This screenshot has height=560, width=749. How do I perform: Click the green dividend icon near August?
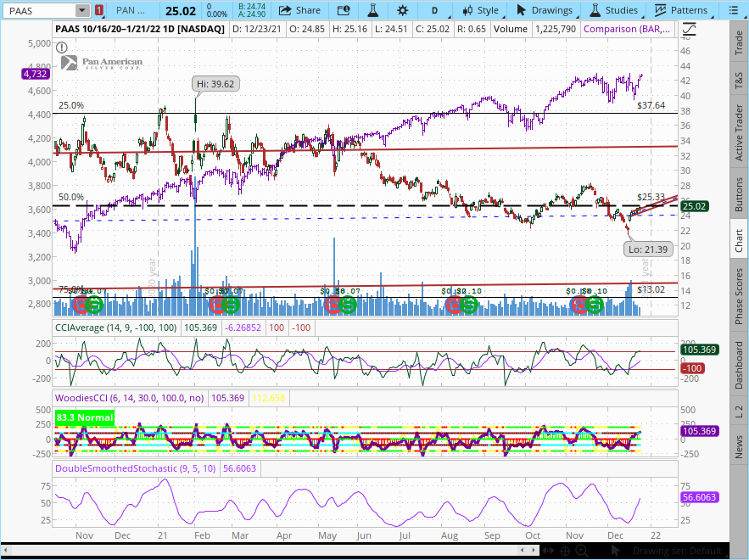pyautogui.click(x=469, y=305)
